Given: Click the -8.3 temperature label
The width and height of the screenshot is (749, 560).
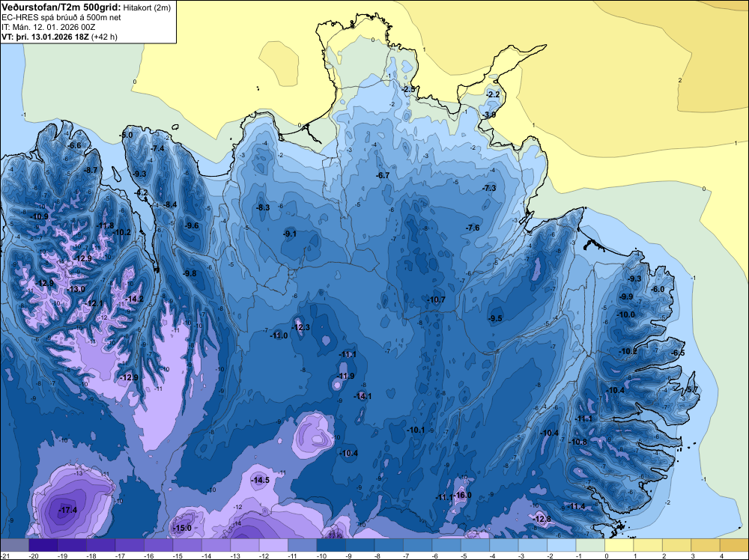Looking at the screenshot, I should coord(263,207).
